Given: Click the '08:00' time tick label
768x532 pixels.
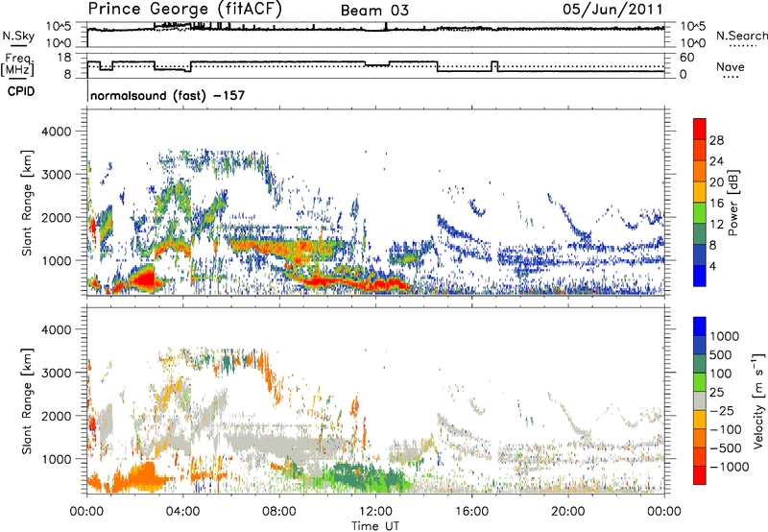Looking at the screenshot, I should [x=279, y=512].
